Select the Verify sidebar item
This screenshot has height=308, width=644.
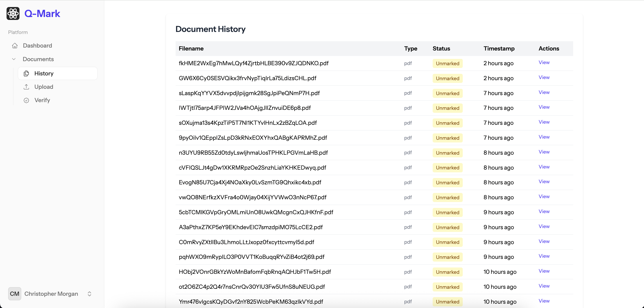42,100
